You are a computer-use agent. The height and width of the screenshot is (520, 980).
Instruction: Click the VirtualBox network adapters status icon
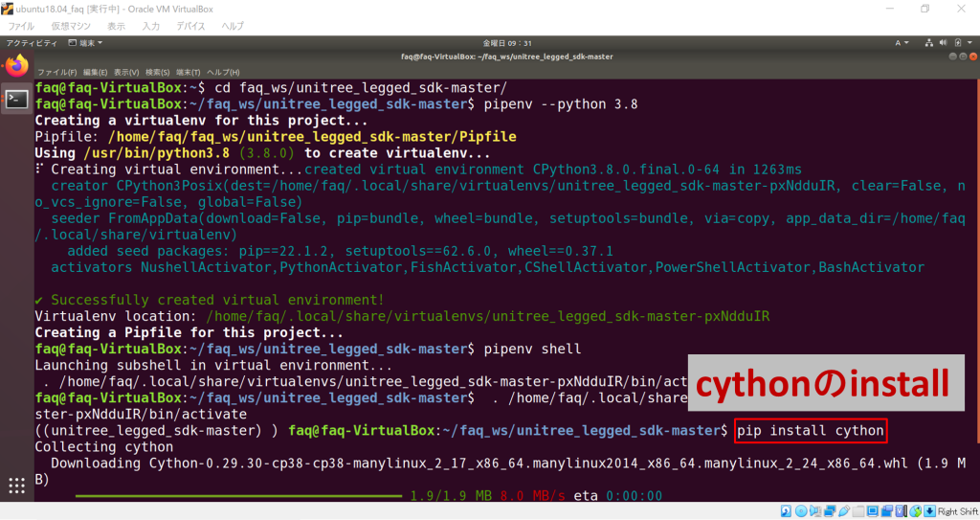pos(830,511)
